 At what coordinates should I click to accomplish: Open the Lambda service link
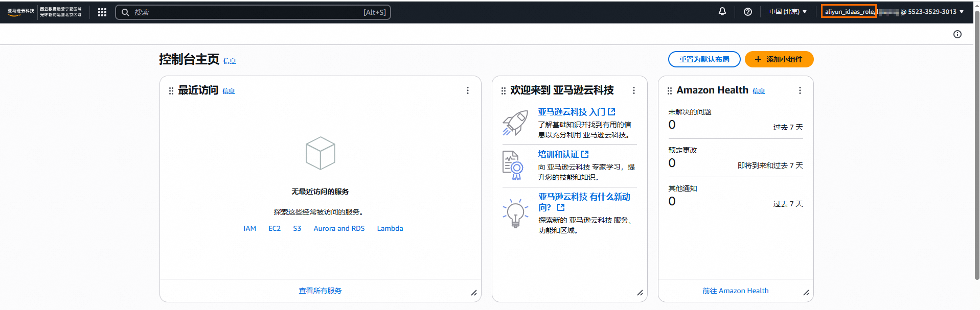pyautogui.click(x=390, y=228)
